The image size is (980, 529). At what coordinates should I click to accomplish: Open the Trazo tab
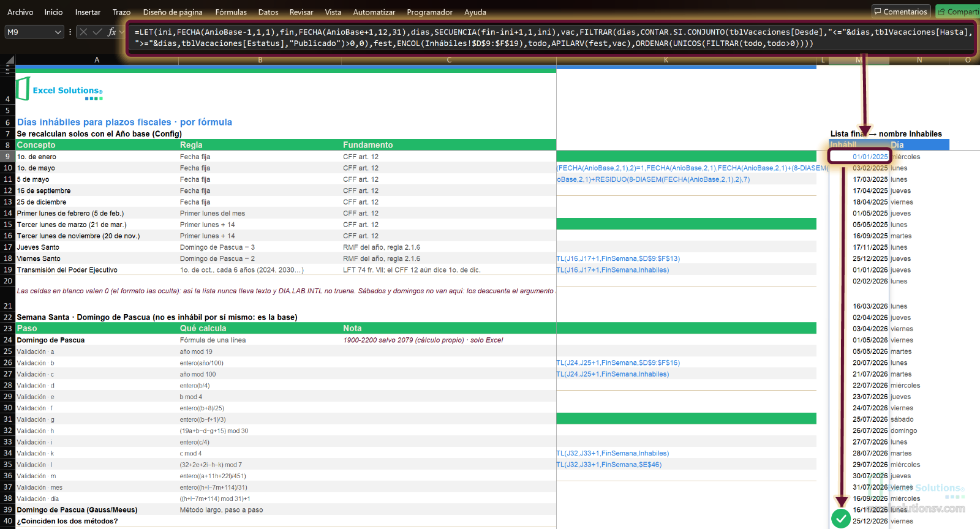tap(121, 12)
